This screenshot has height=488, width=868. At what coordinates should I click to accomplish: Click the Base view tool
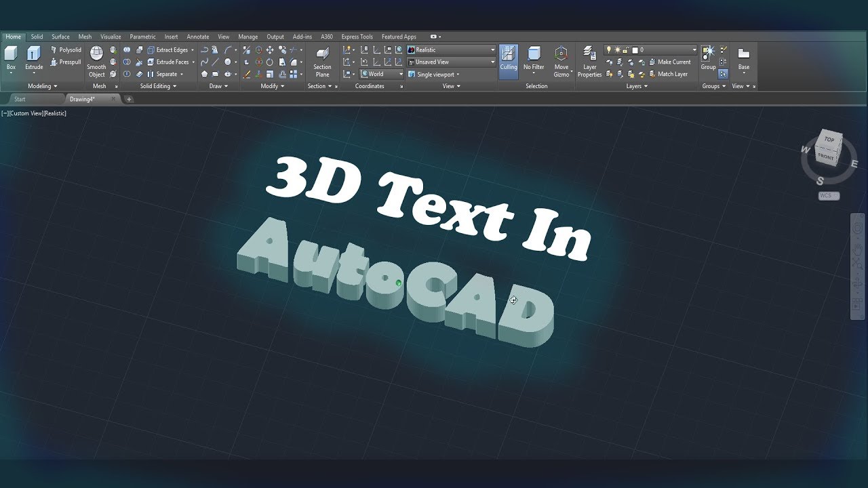(744, 59)
